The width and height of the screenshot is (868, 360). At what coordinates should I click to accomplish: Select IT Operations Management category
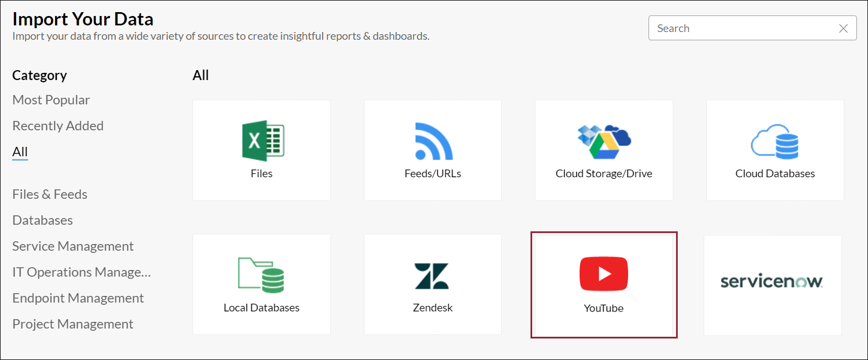82,272
